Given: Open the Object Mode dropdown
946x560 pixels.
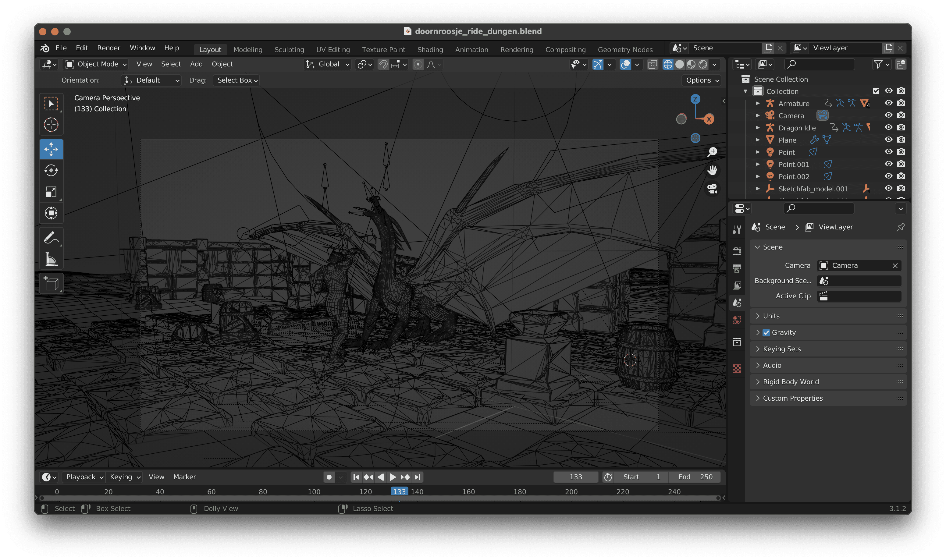Looking at the screenshot, I should (x=96, y=65).
